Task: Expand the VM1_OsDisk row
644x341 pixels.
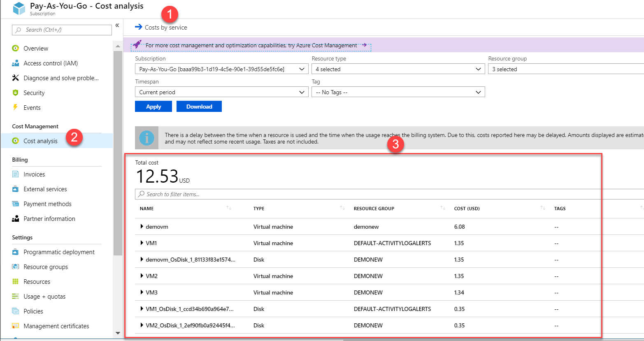Action: tap(142, 309)
